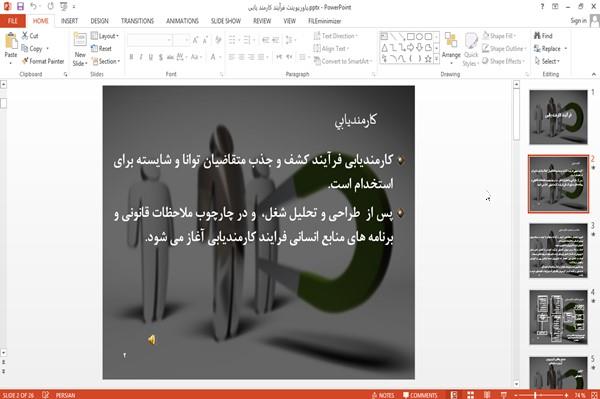Toggle bullet list formatting

click(x=233, y=40)
